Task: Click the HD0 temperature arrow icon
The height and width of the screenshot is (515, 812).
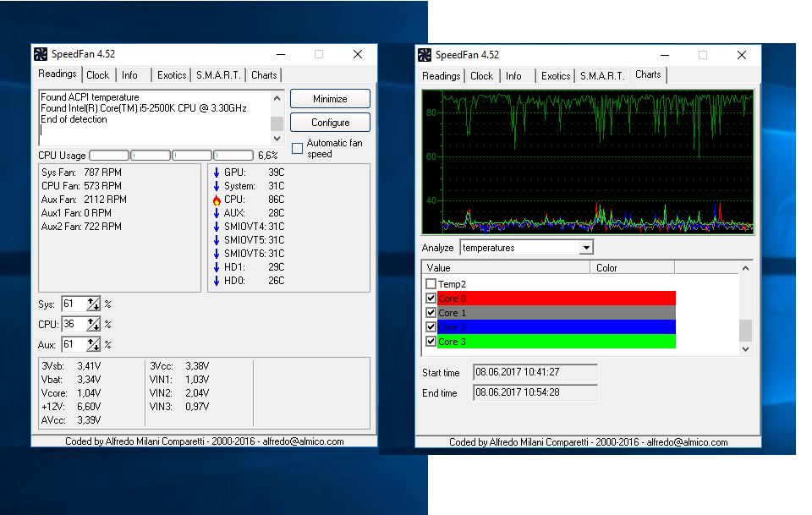Action: coord(217,281)
